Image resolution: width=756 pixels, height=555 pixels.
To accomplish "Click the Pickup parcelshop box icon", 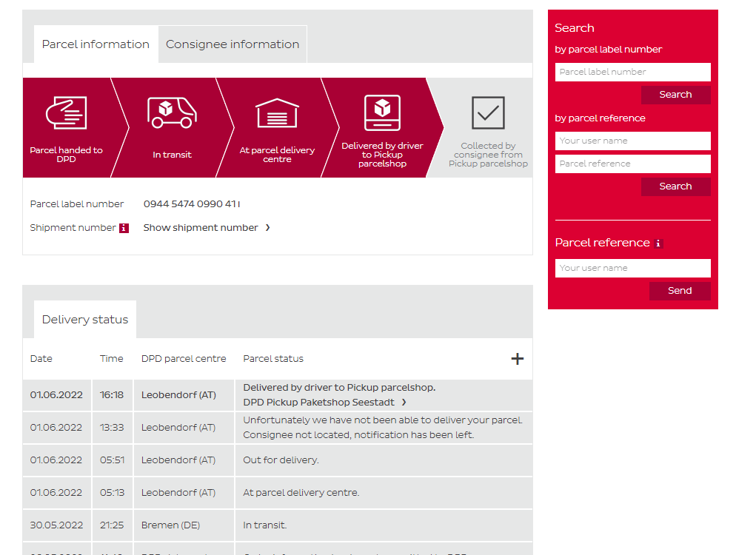I will tap(382, 112).
